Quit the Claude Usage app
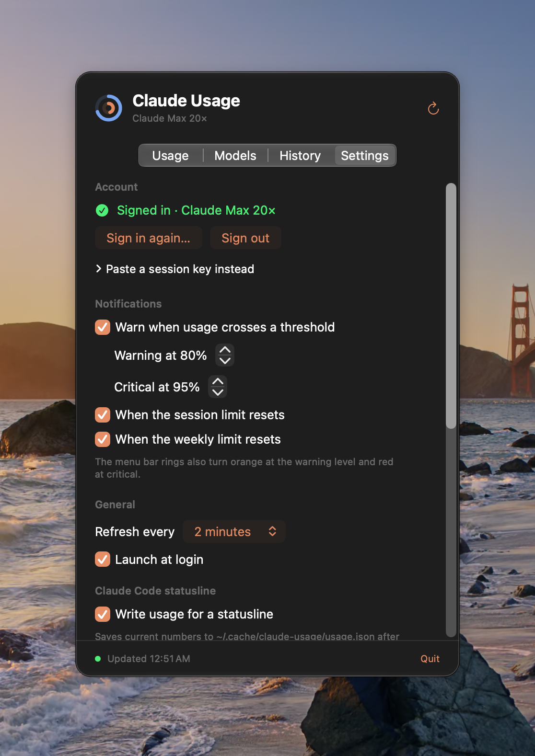The height and width of the screenshot is (756, 535). tap(430, 659)
